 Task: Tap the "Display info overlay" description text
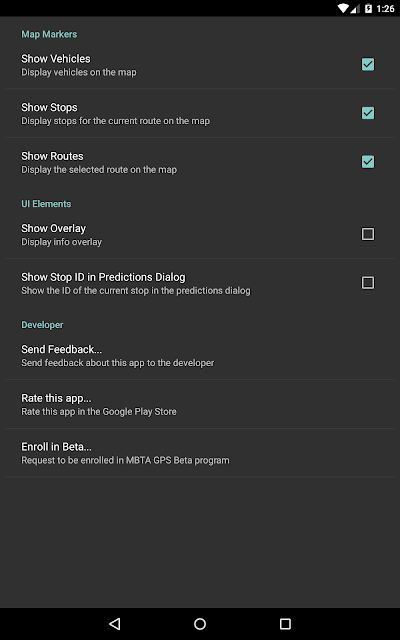pos(62,242)
